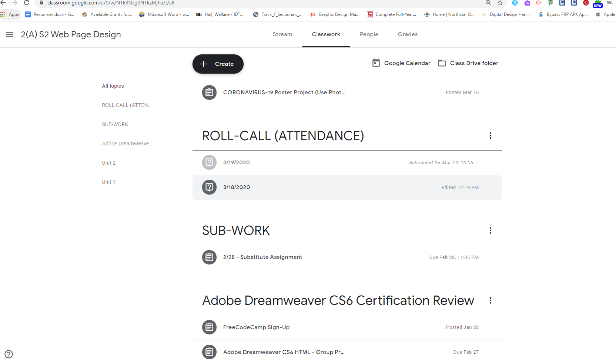The height and width of the screenshot is (364, 616).
Task: Select Unit 2 in topics sidebar
Action: click(x=109, y=163)
